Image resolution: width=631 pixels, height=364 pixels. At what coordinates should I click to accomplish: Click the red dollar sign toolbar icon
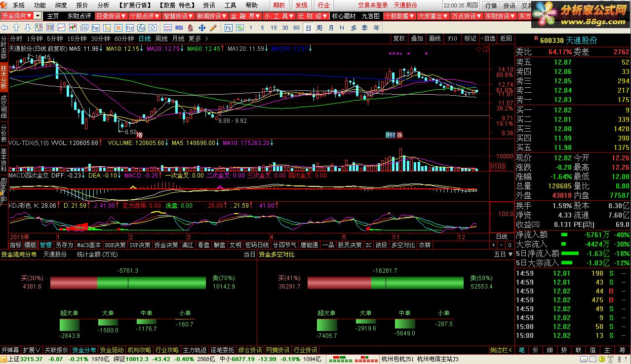[x=190, y=28]
